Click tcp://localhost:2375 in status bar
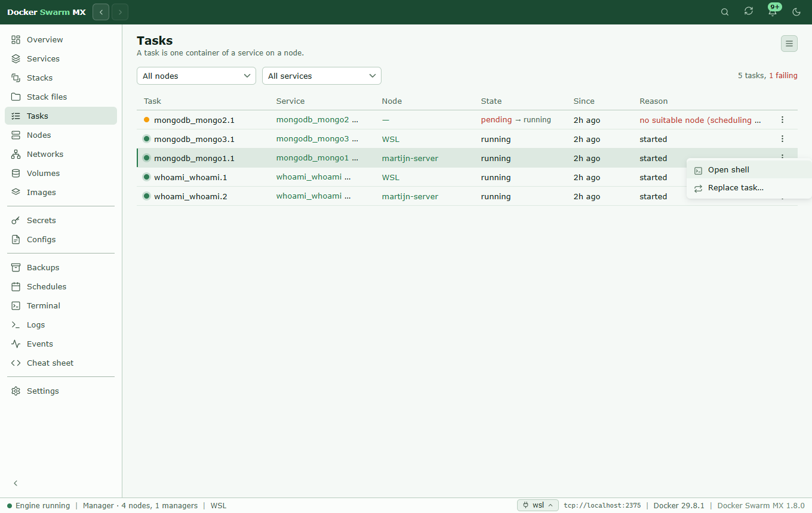This screenshot has height=513, width=812. click(602, 505)
